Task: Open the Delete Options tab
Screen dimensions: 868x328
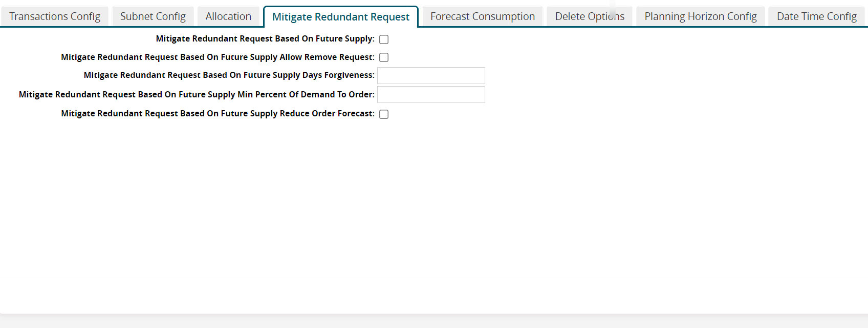Action: [x=590, y=16]
